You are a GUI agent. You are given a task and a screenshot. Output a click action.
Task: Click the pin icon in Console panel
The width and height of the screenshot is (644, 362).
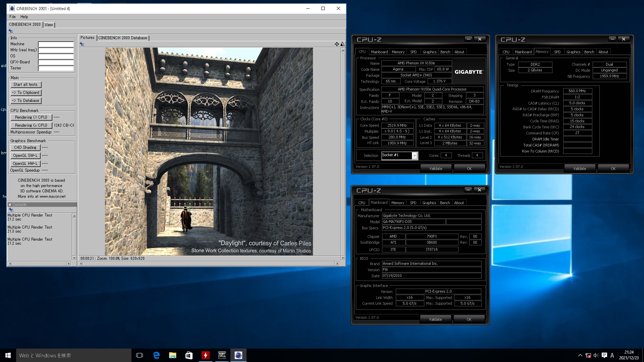point(11,210)
